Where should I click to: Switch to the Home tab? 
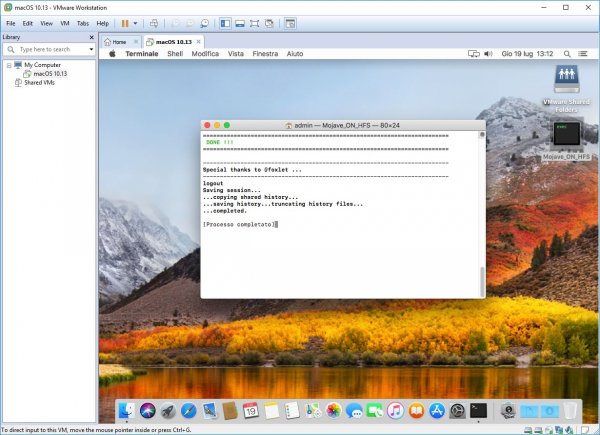click(x=119, y=42)
